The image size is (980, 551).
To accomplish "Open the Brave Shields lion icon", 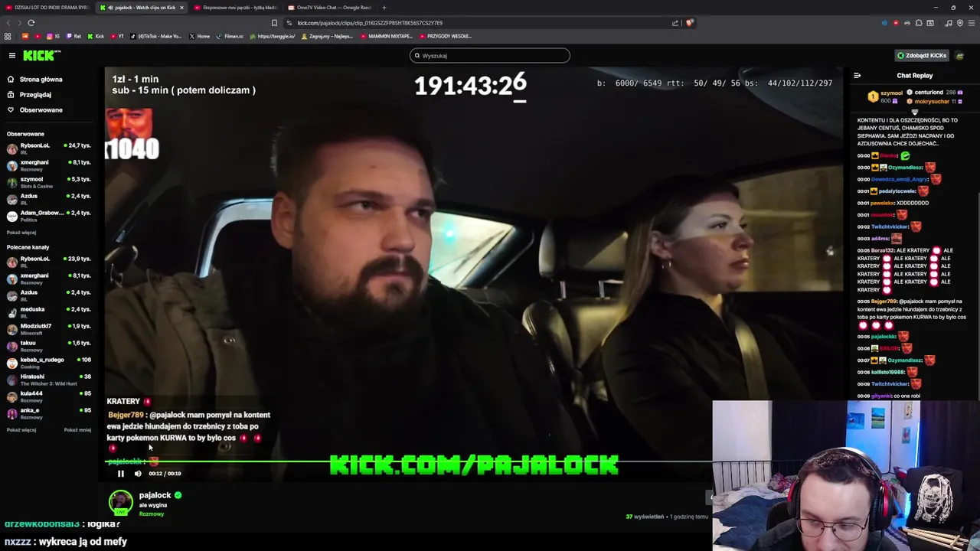I will pyautogui.click(x=689, y=23).
